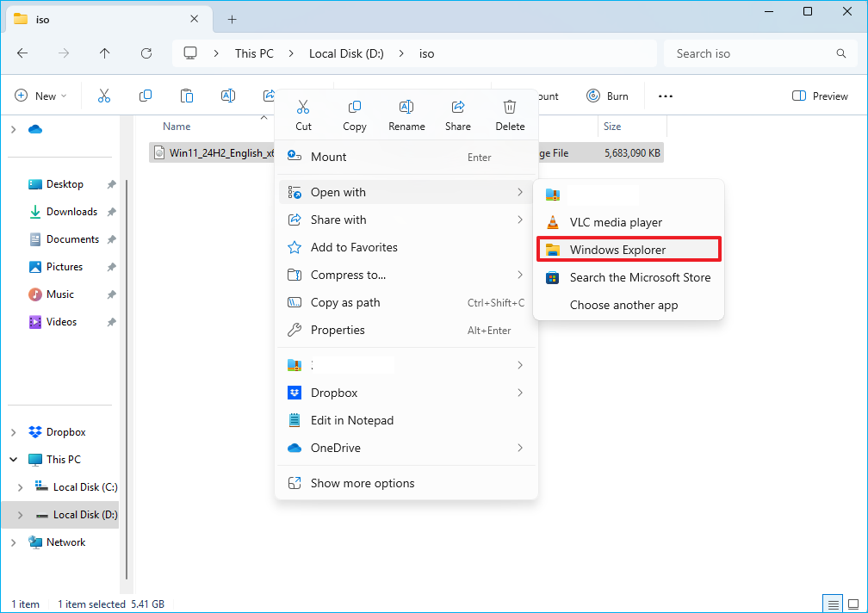
Task: Go up one folder level
Action: (x=104, y=53)
